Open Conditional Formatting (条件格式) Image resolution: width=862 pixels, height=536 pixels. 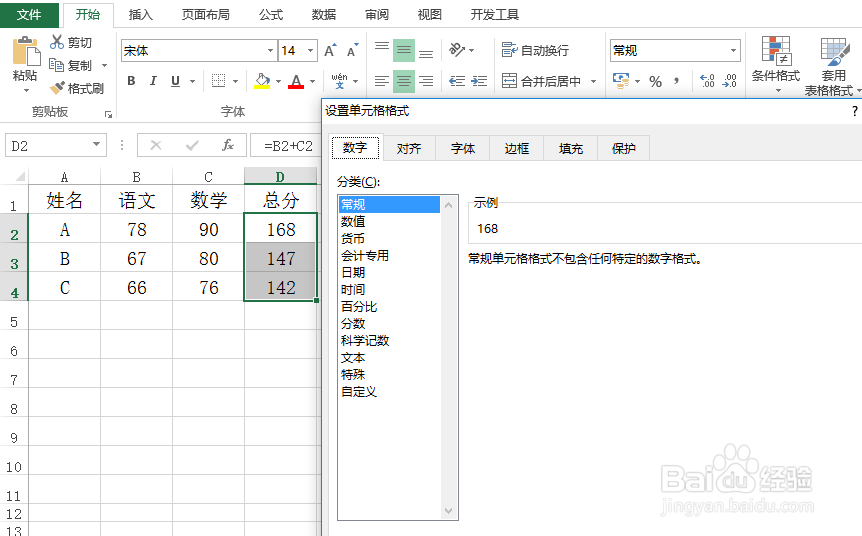pos(776,63)
